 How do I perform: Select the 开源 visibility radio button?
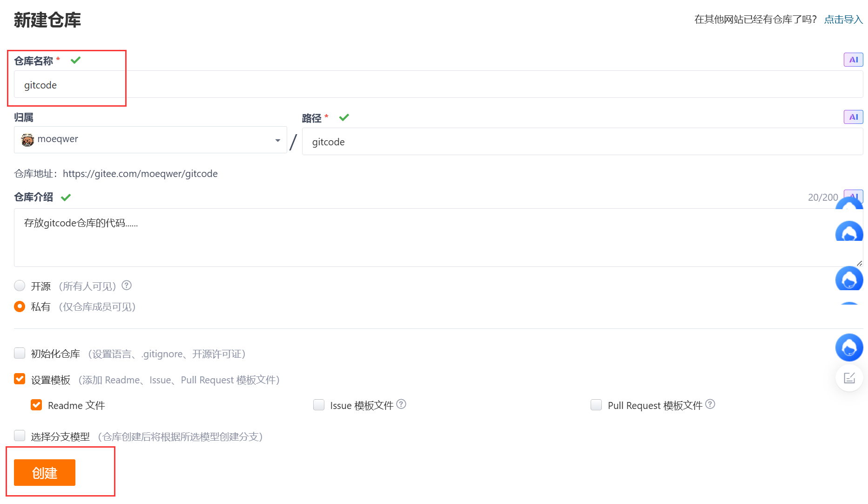pos(20,286)
